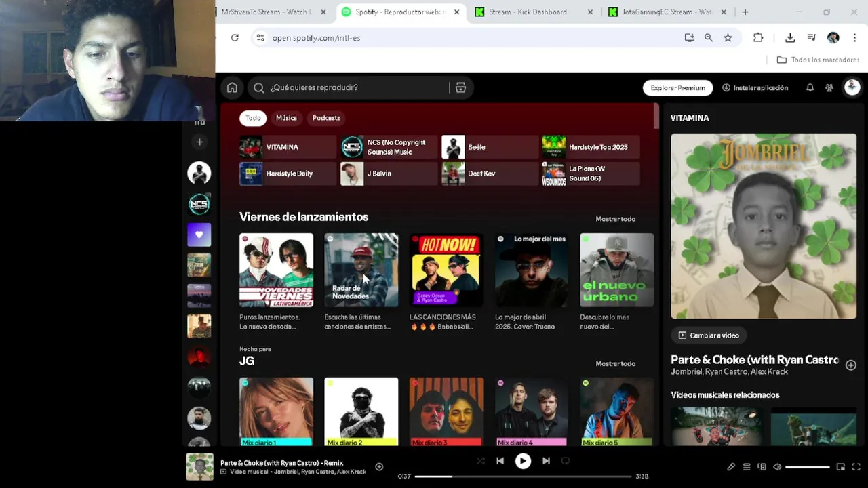The image size is (868, 488).
Task: Open el nuevo urbano playlist cover
Action: tap(616, 270)
